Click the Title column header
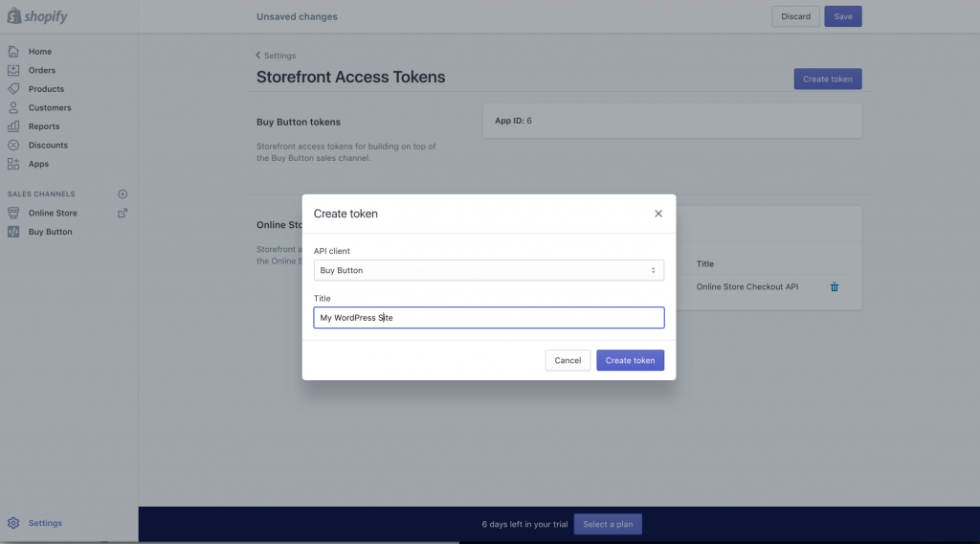The height and width of the screenshot is (544, 980). (x=705, y=264)
